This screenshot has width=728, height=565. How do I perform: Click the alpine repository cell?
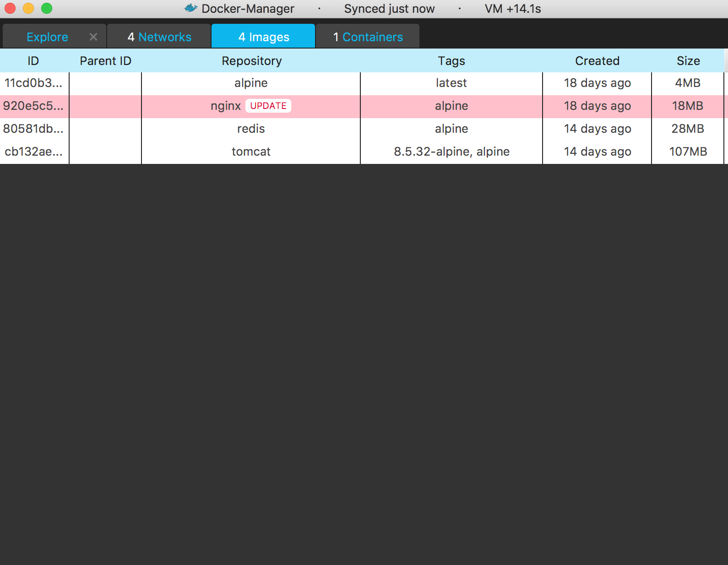[251, 83]
